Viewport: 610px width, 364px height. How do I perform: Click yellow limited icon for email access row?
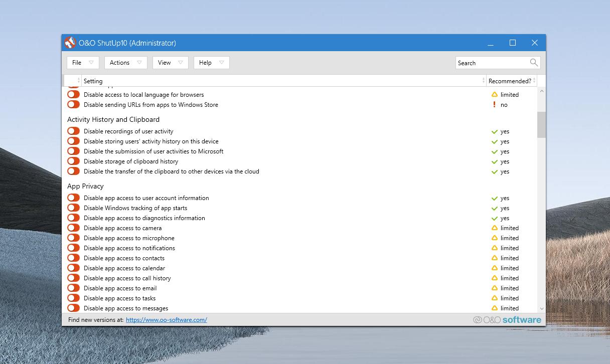[495, 288]
